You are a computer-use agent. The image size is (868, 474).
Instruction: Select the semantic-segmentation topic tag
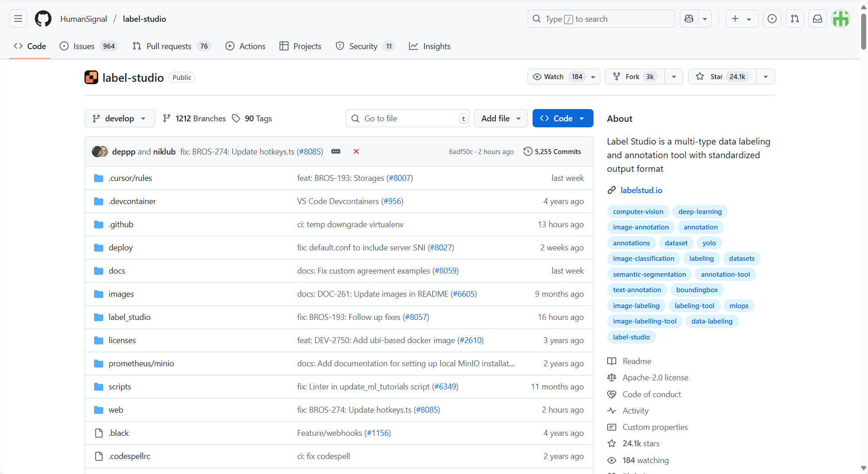coord(649,274)
